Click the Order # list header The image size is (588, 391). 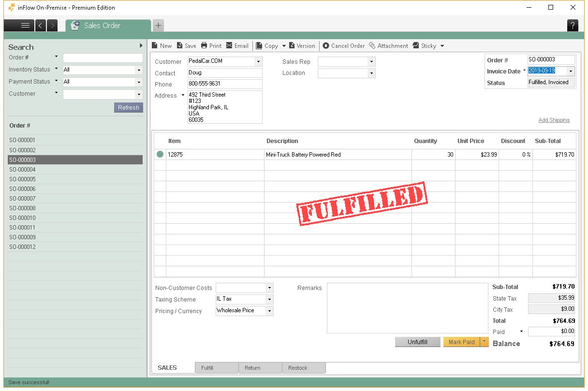(20, 126)
